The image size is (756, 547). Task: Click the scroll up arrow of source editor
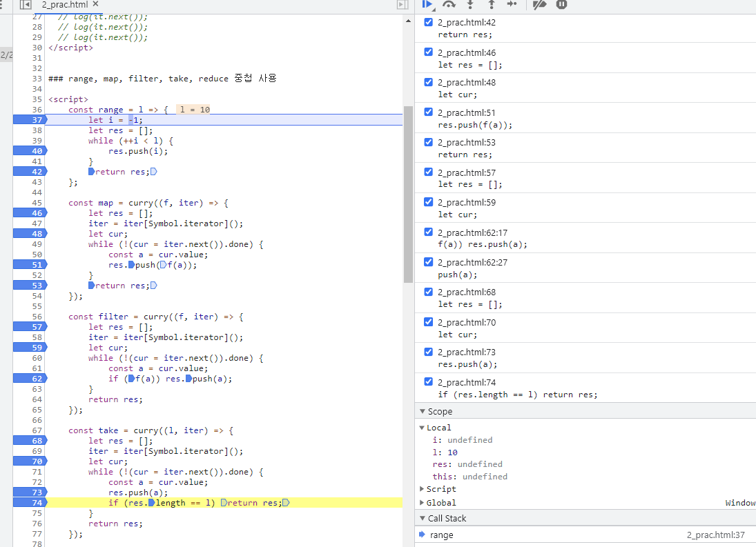point(408,21)
